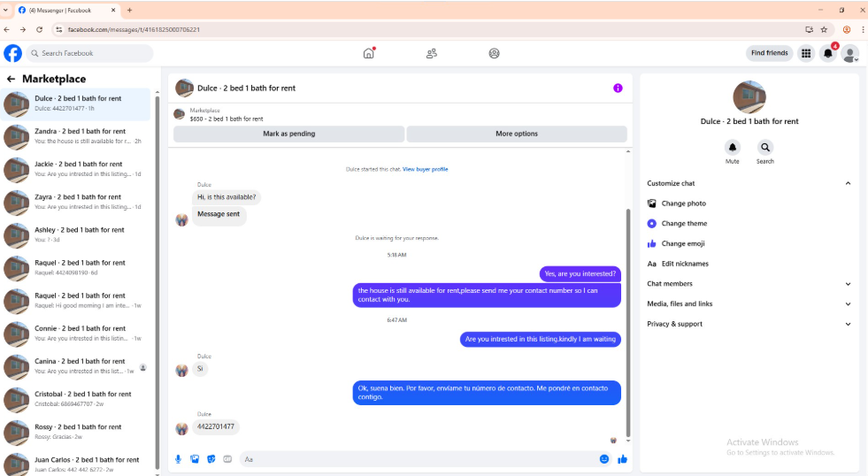The image size is (868, 476).
Task: Click Mark as pending button
Action: [x=289, y=134]
